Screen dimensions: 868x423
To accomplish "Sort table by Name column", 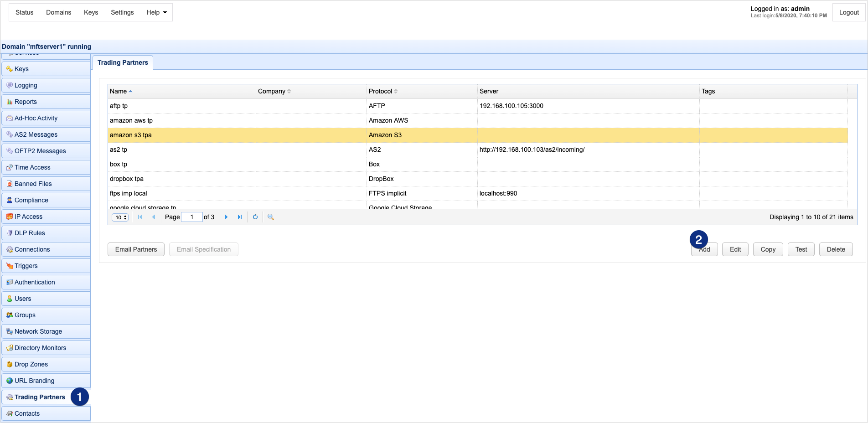I will click(x=182, y=91).
